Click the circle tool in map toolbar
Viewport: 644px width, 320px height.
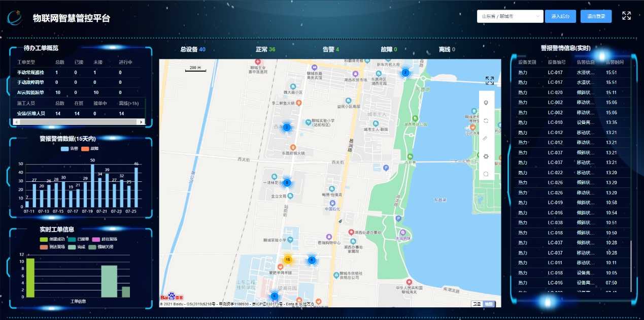click(x=486, y=174)
